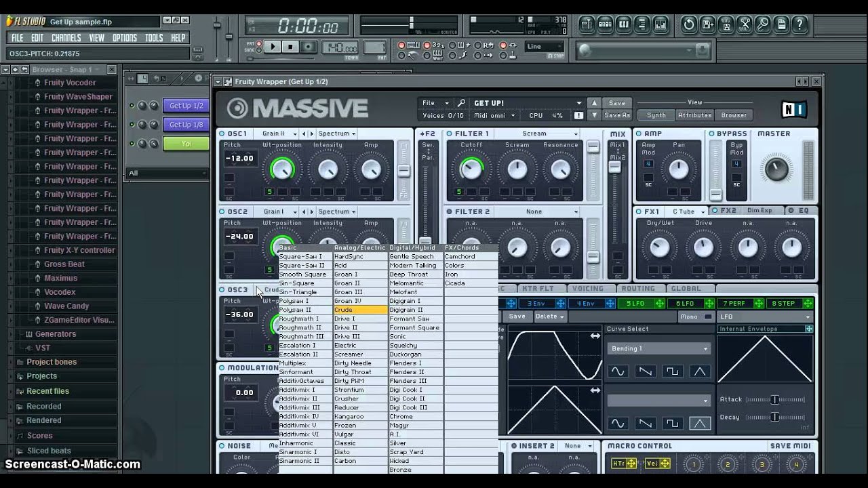
Task: Toggle FX1 power button
Action: [x=638, y=211]
